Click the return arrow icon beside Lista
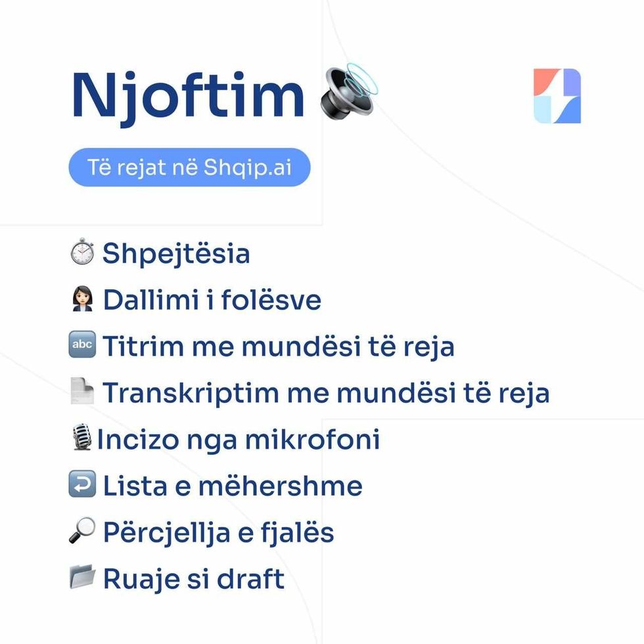 (x=82, y=485)
